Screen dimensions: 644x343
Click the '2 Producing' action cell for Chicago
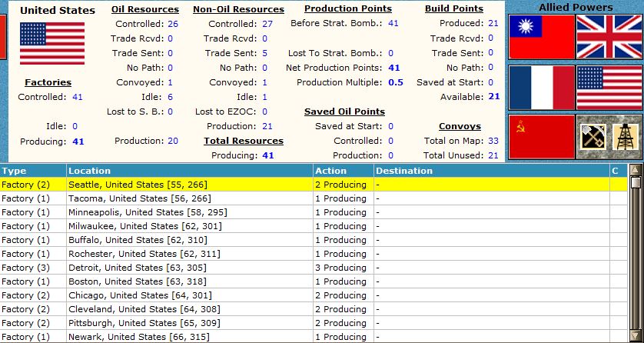click(x=344, y=295)
